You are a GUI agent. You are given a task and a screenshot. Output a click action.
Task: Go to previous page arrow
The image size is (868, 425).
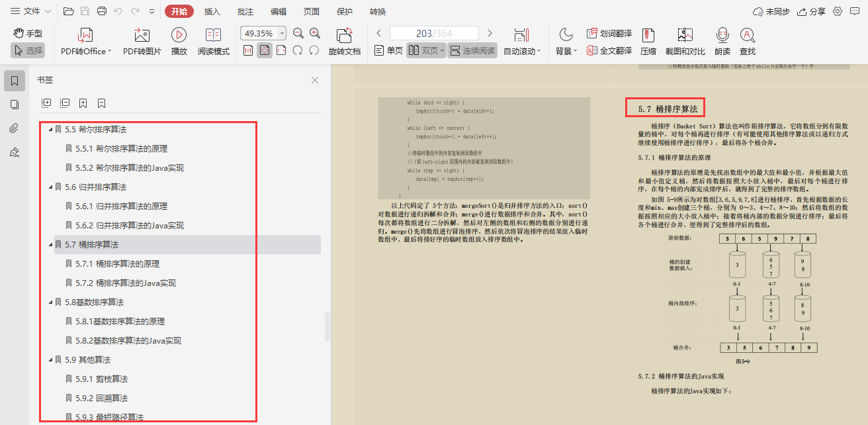pyautogui.click(x=379, y=33)
